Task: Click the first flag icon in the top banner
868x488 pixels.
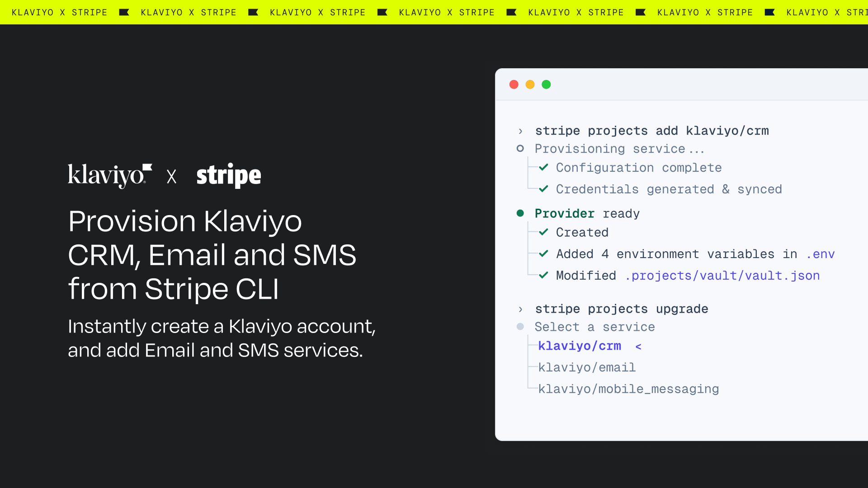Action: 124,12
